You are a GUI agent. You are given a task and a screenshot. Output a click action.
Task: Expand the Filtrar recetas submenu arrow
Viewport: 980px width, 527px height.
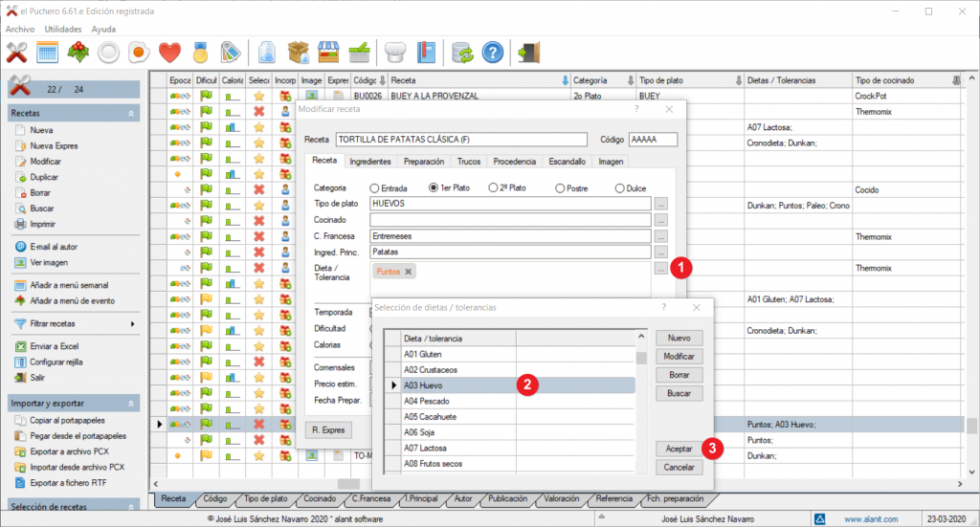132,324
